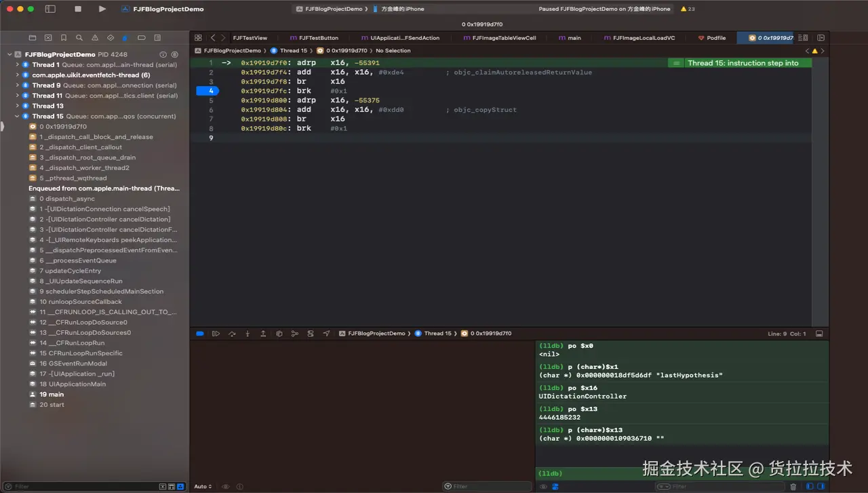This screenshot has width=868, height=493.
Task: Expand Thread 9 in debug navigator
Action: pos(18,85)
